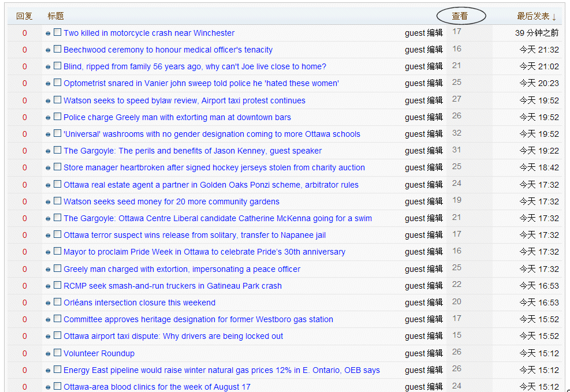Click the thread icon beside 'Energy East pipeline' thread

[x=48, y=371]
